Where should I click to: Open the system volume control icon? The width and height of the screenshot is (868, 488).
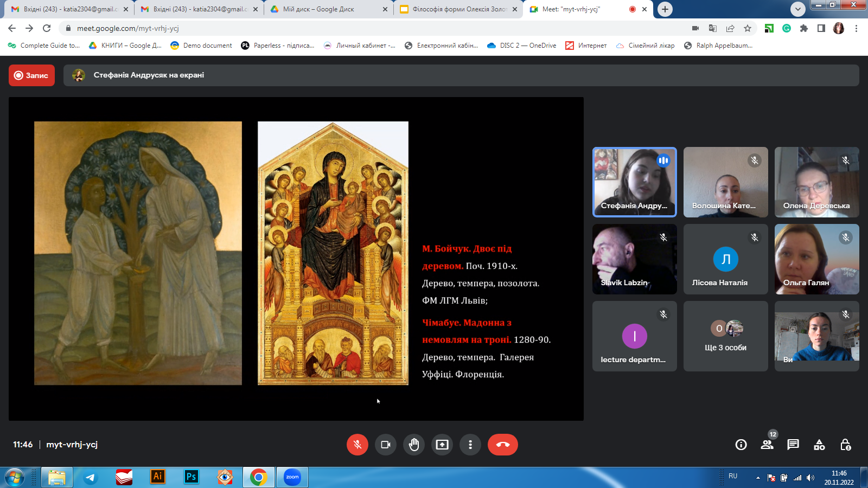click(810, 478)
